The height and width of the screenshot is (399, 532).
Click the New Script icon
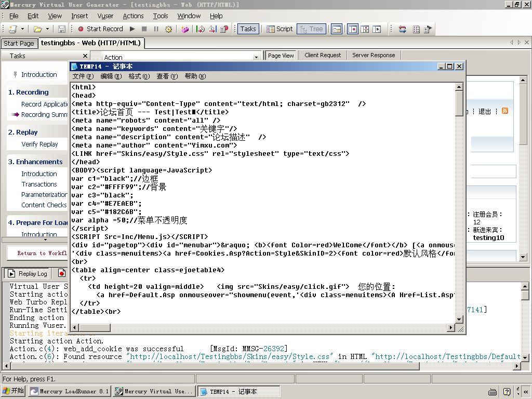(x=13, y=29)
